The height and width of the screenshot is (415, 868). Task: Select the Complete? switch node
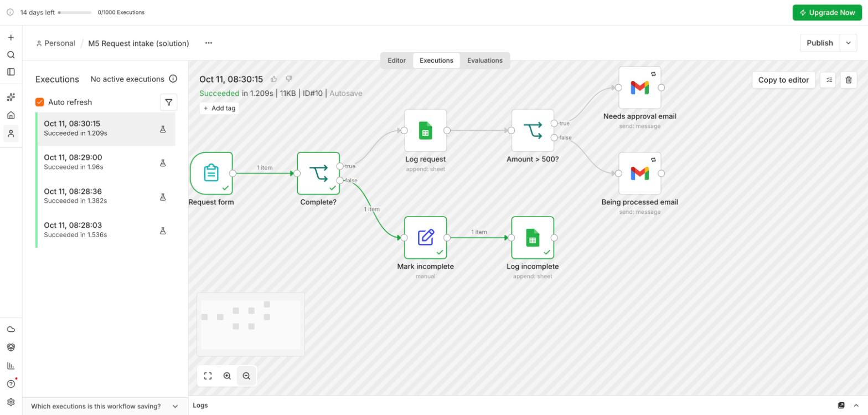point(318,173)
